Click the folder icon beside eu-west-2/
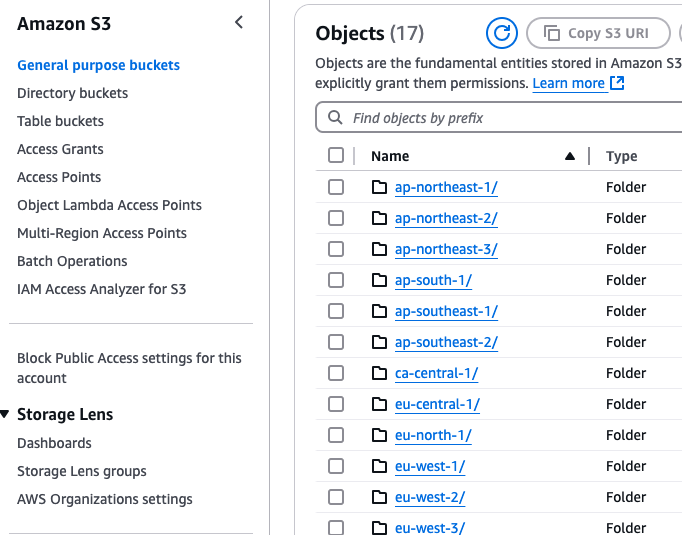682x535 pixels. [379, 497]
